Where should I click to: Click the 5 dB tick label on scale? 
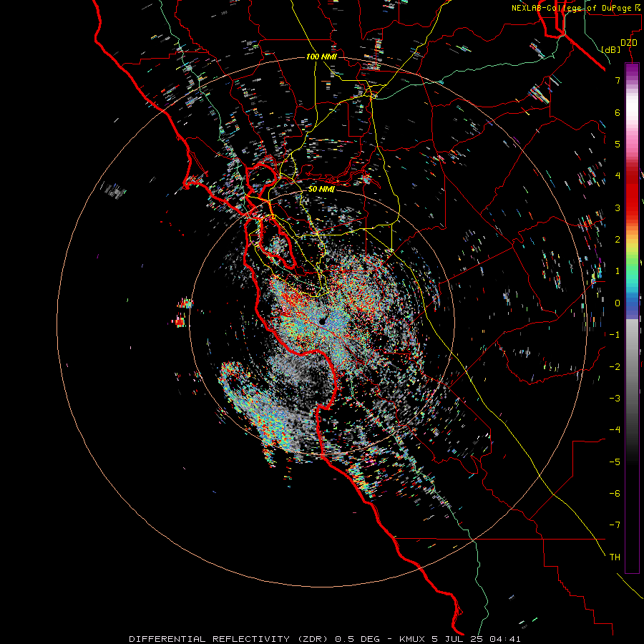618,144
